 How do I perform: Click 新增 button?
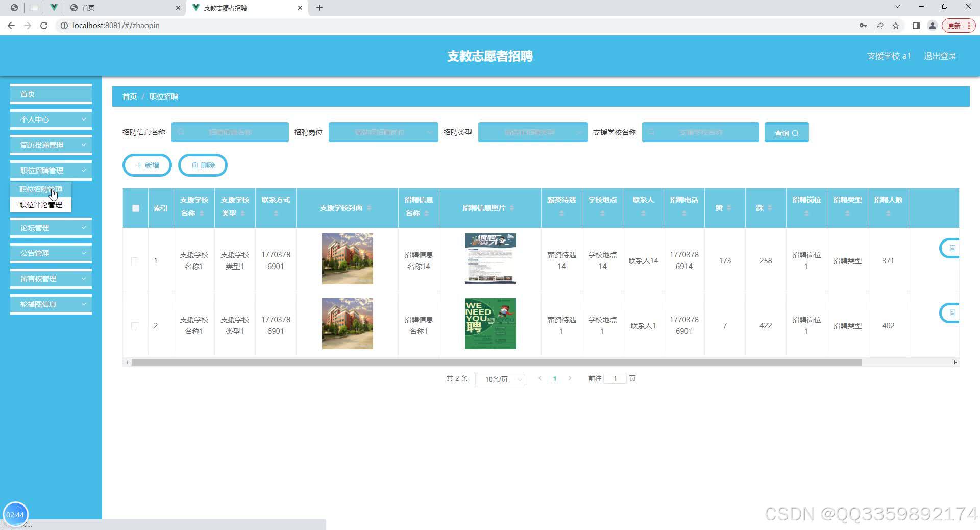pos(147,165)
